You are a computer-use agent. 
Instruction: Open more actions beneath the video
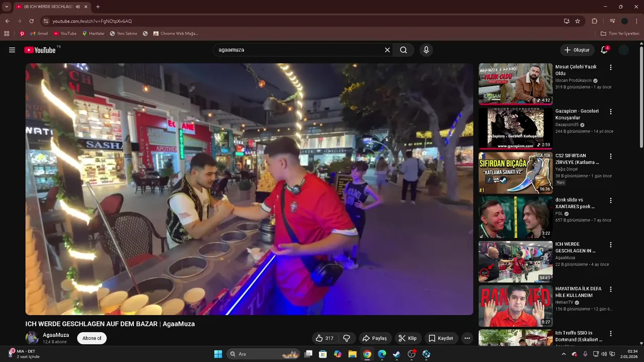(467, 338)
